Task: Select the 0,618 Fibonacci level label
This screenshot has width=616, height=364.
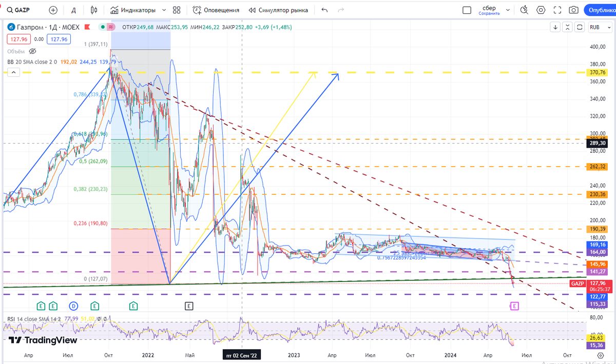Action: pos(91,134)
